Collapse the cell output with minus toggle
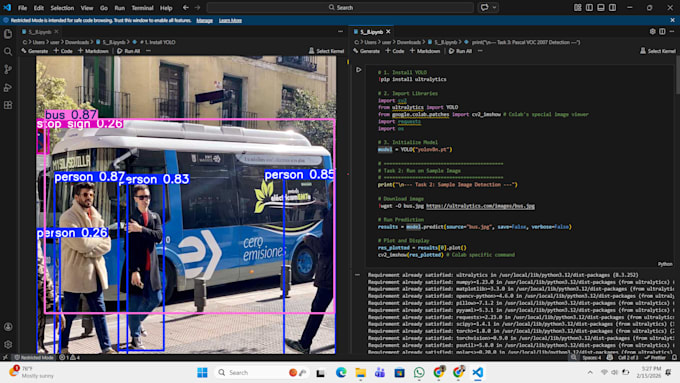 tap(357, 275)
